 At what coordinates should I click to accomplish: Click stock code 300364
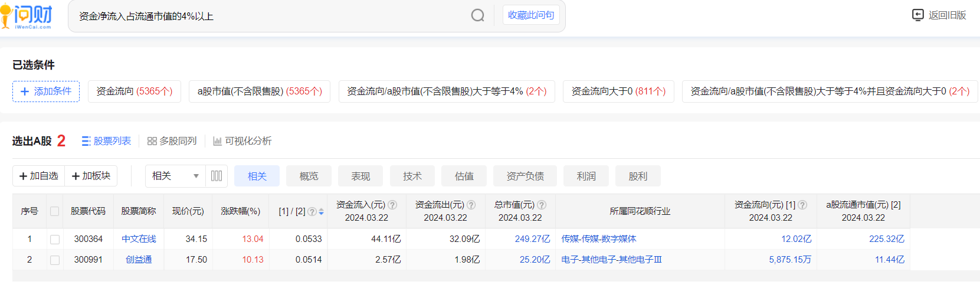pyautogui.click(x=89, y=239)
